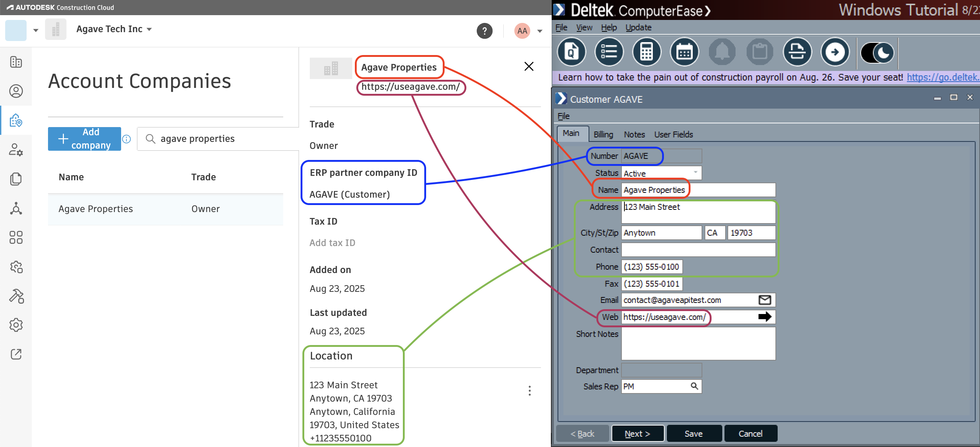Click the Save button
The height and width of the screenshot is (447, 980).
(x=694, y=434)
